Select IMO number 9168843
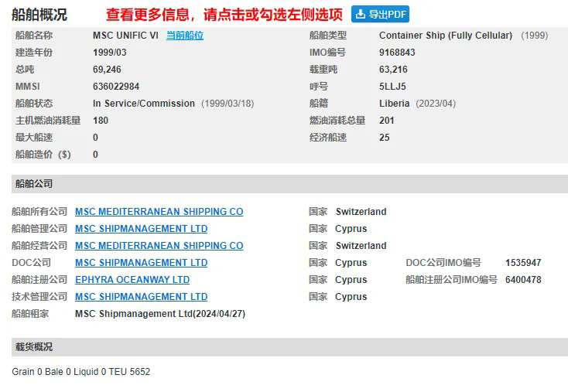 tap(397, 53)
